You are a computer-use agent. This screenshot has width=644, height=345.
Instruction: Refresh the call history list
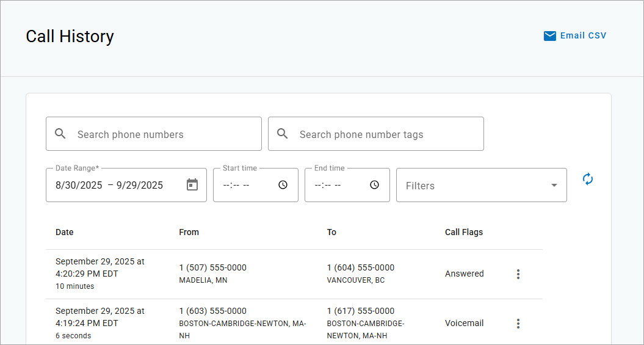(x=587, y=180)
